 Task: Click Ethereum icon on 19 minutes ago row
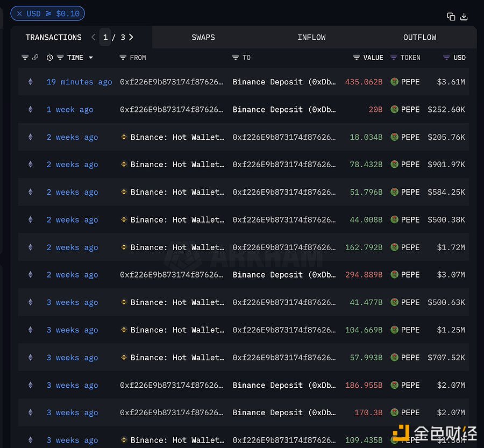[30, 82]
